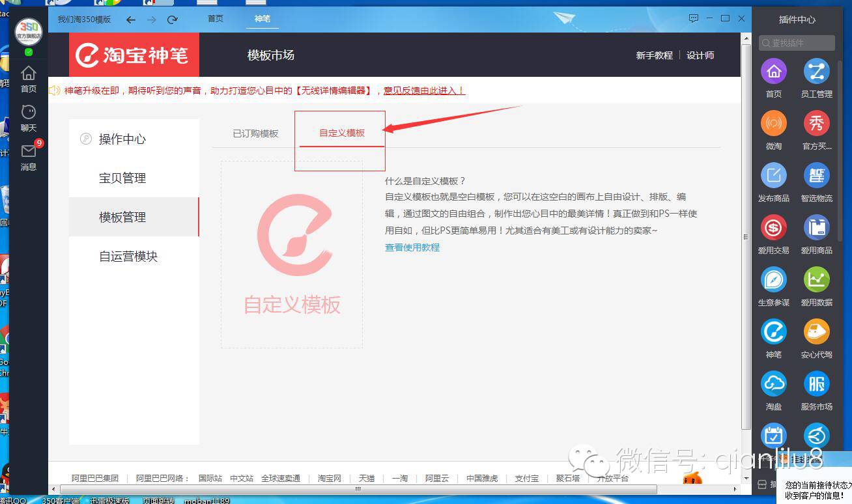Click the 模板市场 header link
The image size is (852, 504).
(271, 55)
